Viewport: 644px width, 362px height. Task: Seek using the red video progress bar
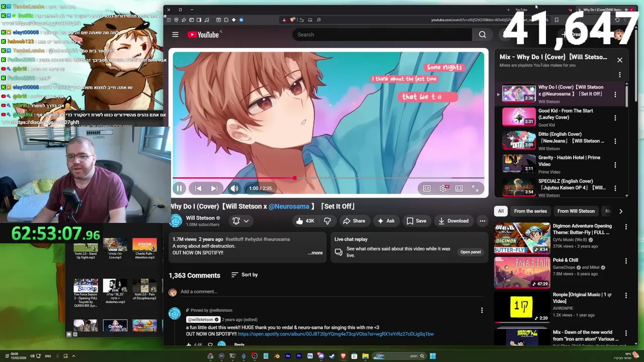point(328,178)
